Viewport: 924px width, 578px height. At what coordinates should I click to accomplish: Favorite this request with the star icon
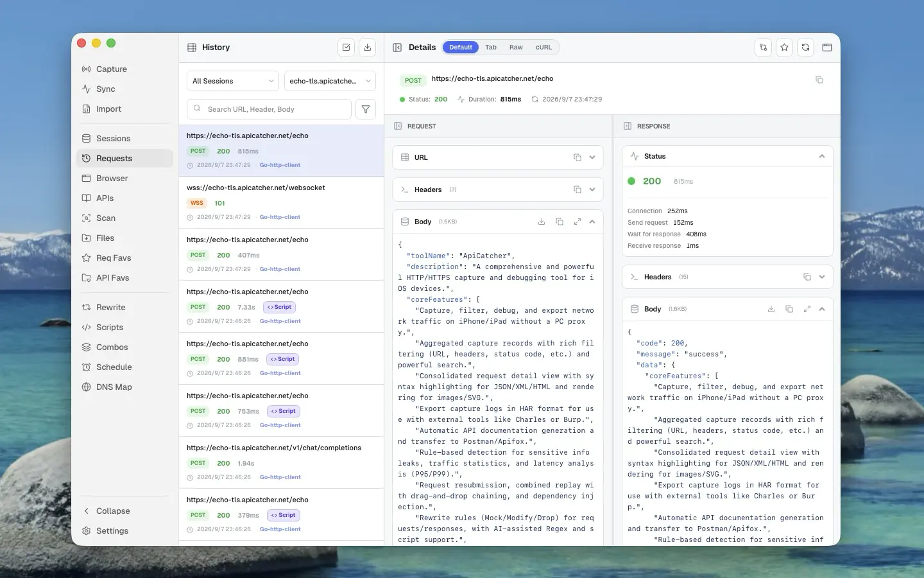(784, 48)
